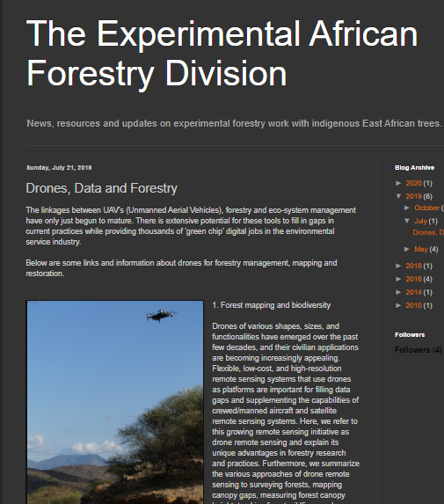
Task: Expand the October archive month arrow
Action: click(x=407, y=208)
